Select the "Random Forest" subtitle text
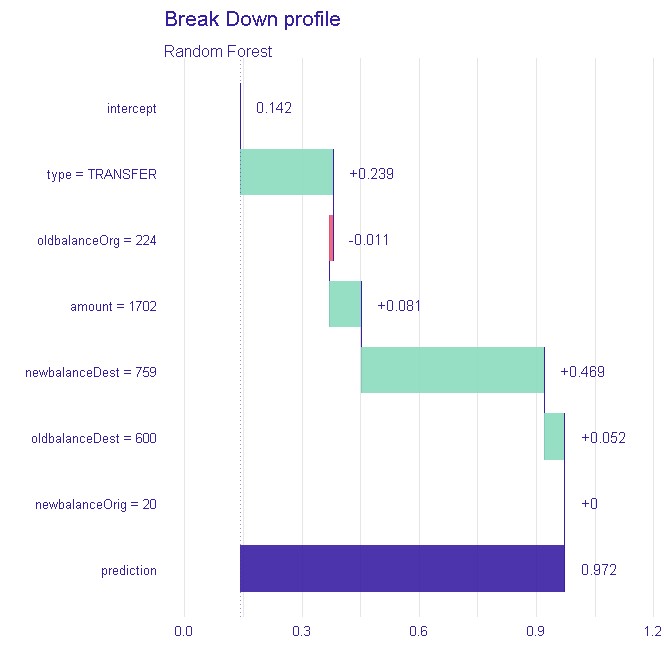The width and height of the screenshot is (664, 664). click(x=217, y=51)
